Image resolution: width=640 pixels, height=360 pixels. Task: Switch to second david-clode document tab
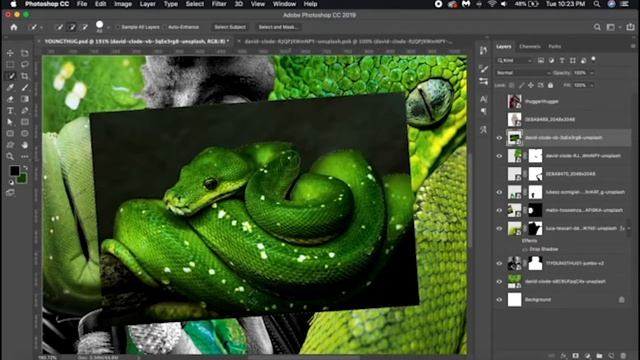coord(348,42)
